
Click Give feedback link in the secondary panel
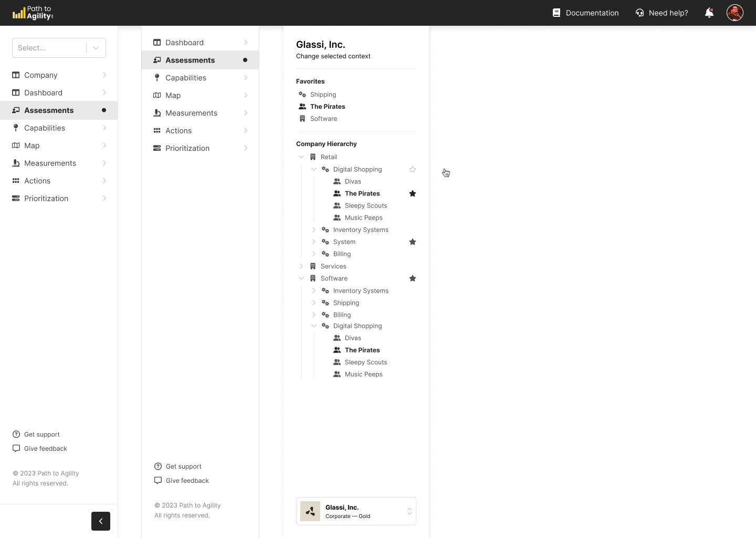(187, 481)
